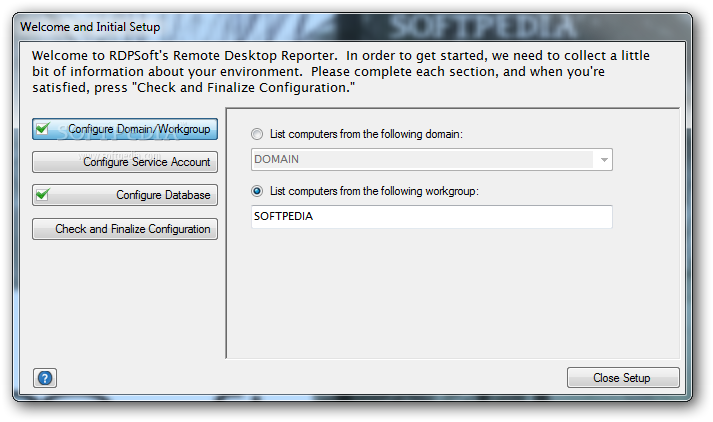
Task: Click Check and Finalize Configuration
Action: [x=125, y=229]
